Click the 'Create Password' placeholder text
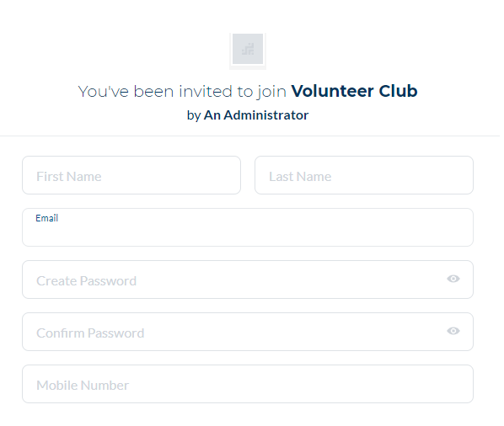This screenshot has width=504, height=426. (87, 283)
